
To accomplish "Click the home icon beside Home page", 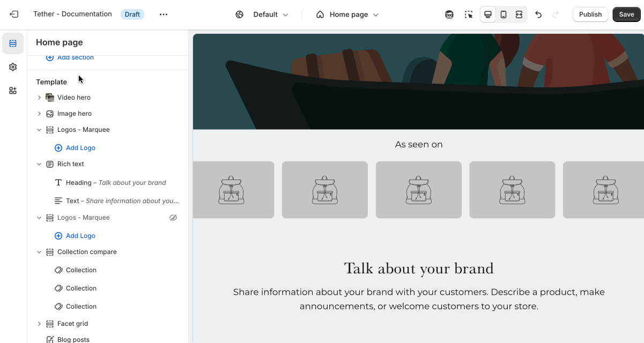I will click(x=320, y=14).
